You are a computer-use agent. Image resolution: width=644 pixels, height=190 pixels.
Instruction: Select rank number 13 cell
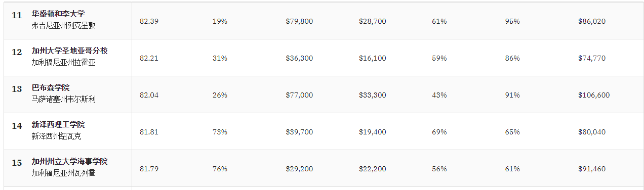pyautogui.click(x=17, y=89)
